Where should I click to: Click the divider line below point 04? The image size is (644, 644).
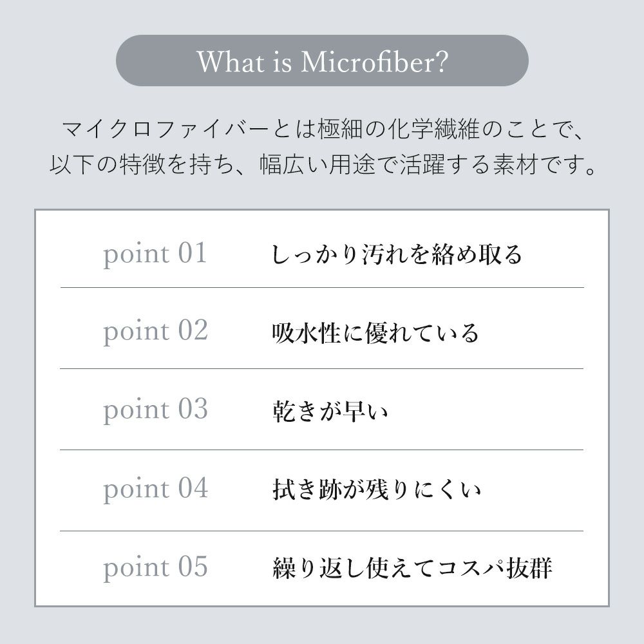pos(322,531)
